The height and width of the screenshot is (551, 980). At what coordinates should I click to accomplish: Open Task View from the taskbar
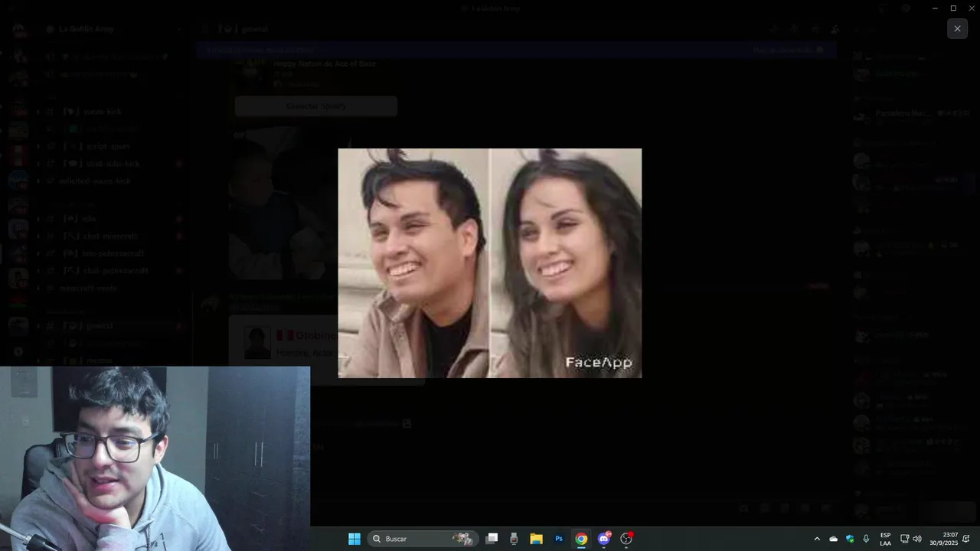click(492, 539)
